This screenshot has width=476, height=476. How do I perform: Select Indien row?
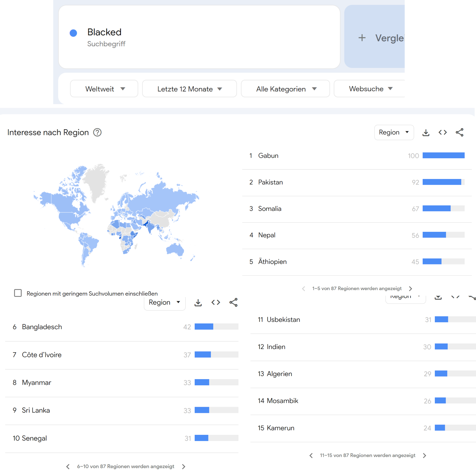coord(363,347)
